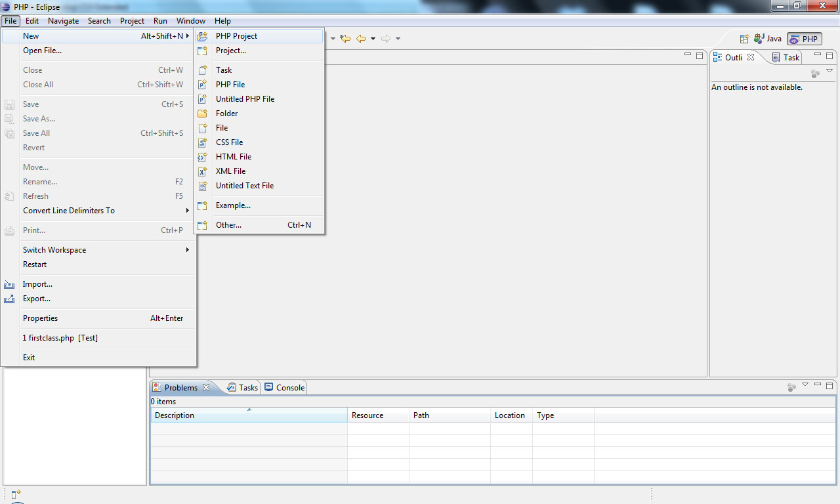The height and width of the screenshot is (504, 840).
Task: Open the Window menu
Action: tap(191, 21)
